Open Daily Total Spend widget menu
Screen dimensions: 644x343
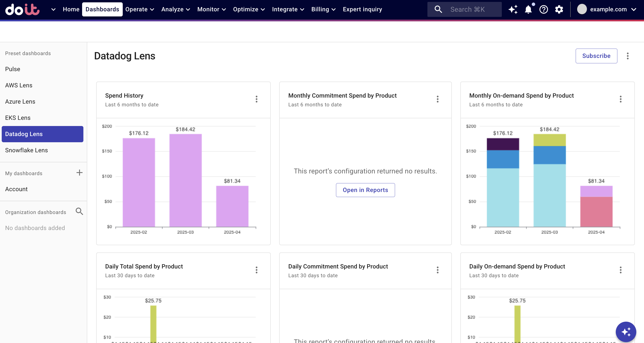(257, 270)
